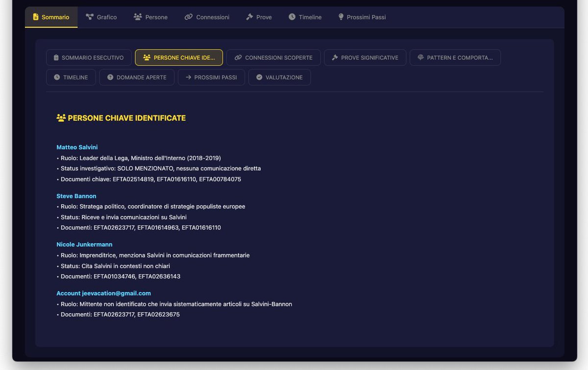Click the Imprenditrice role line
588x370 pixels.
[153, 255]
